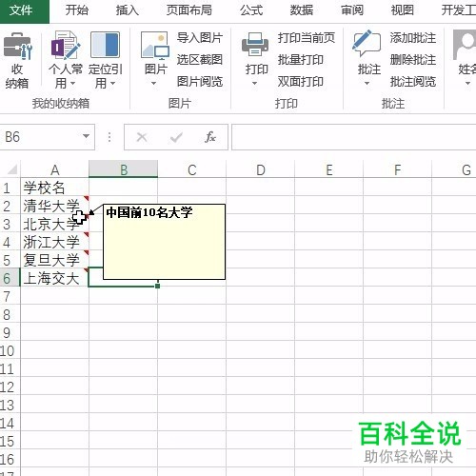Screen dimensions: 476x476
Task: Click 批量打印 button
Action: point(301,59)
